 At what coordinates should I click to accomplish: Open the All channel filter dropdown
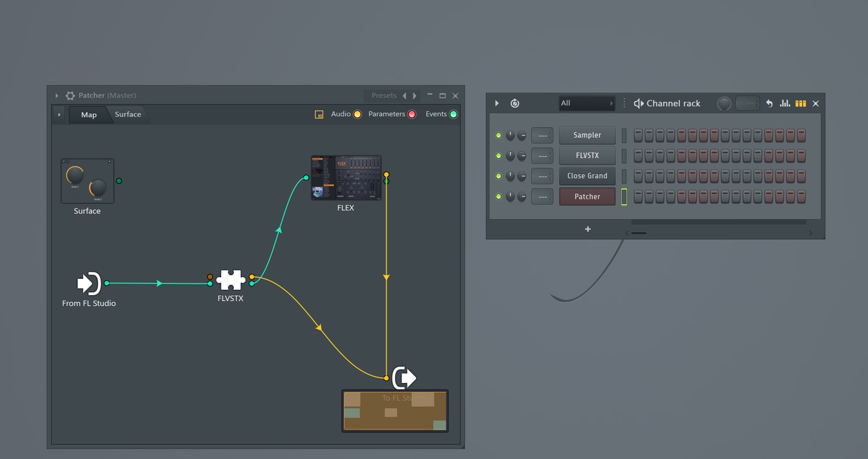(587, 103)
